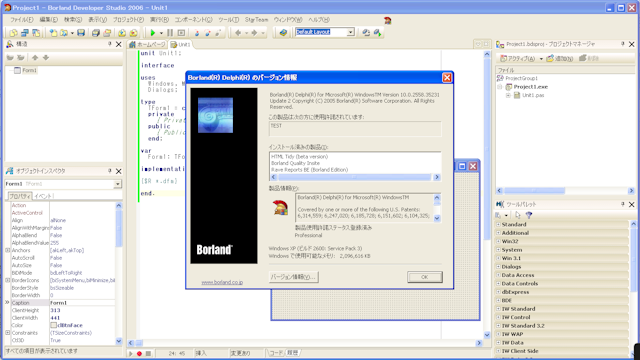Click the Caption value field Form1
The height and width of the screenshot is (360, 640).
pos(82,303)
